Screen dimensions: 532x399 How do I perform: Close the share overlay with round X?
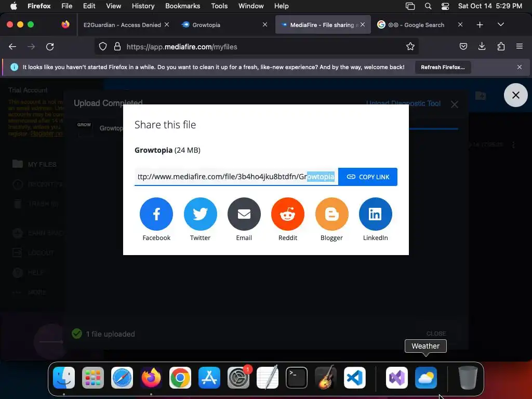click(x=516, y=95)
